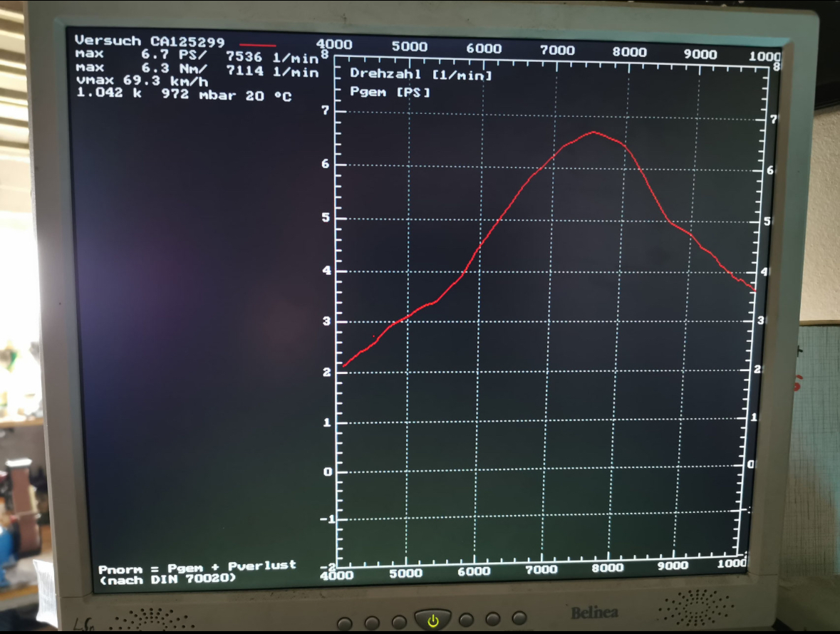Click the max torque value 6.3 Nm
Viewport: 840px width, 634px height.
tap(174, 68)
